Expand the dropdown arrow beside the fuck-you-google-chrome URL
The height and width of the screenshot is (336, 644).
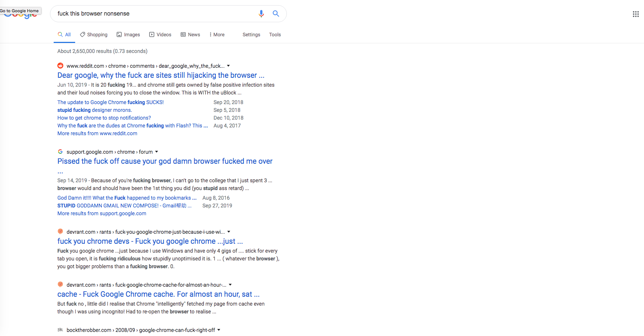click(229, 232)
